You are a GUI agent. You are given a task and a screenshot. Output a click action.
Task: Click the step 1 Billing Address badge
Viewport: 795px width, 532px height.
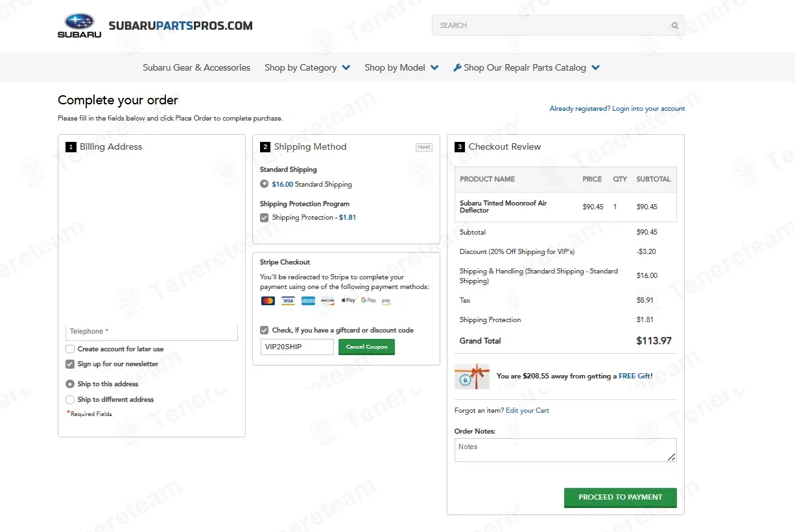(x=71, y=147)
